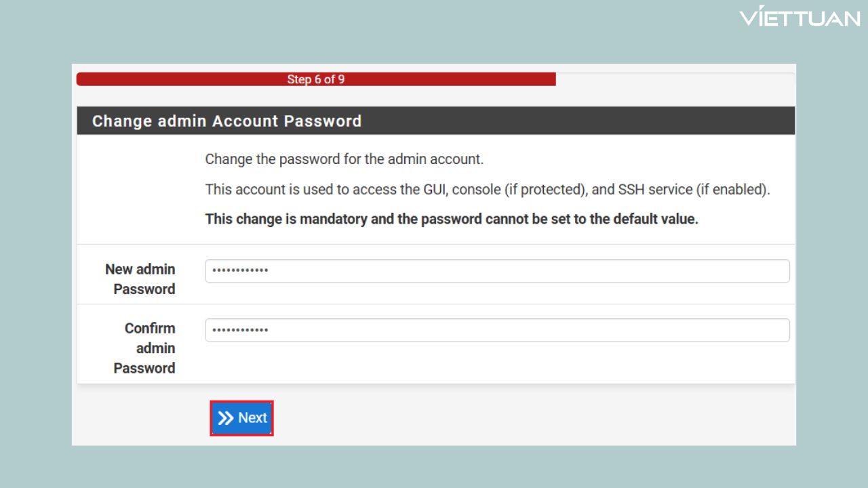Click the word "Next" on the blue button
Viewport: 868px width, 488px height.
click(x=252, y=418)
